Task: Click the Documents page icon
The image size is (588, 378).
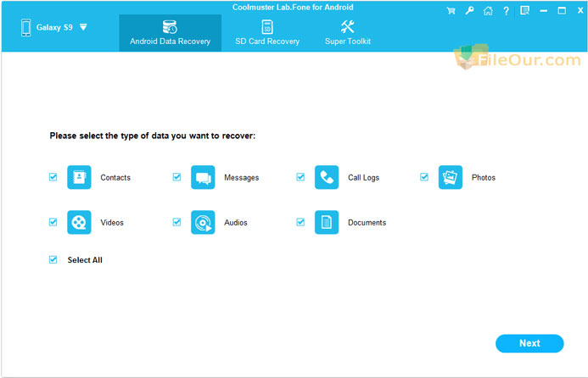Action: tap(327, 222)
